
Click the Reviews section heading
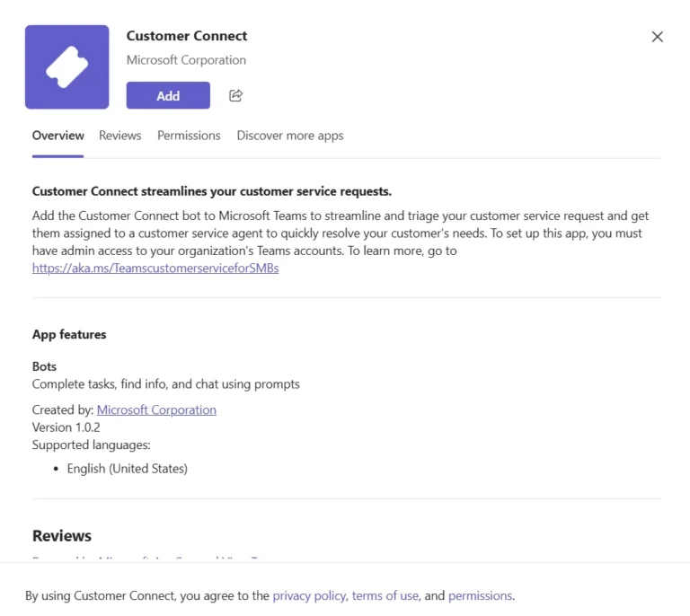point(62,536)
